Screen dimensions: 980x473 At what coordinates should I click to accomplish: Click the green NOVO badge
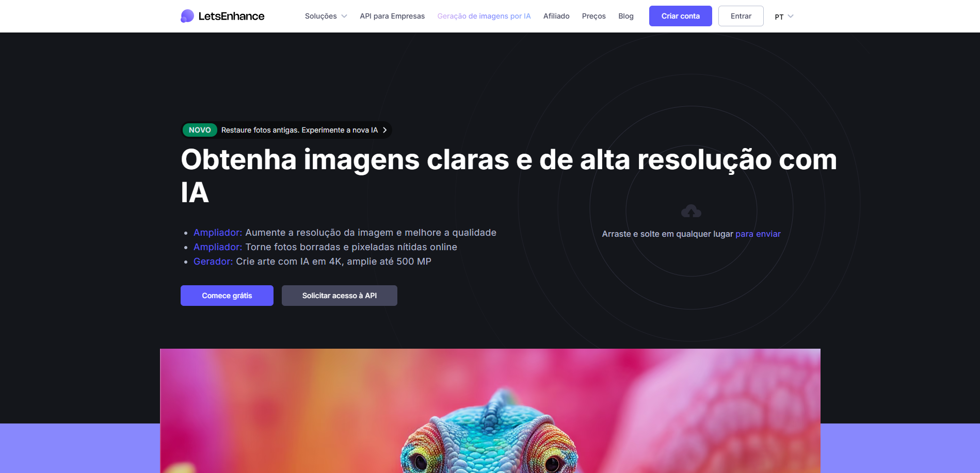tap(200, 130)
